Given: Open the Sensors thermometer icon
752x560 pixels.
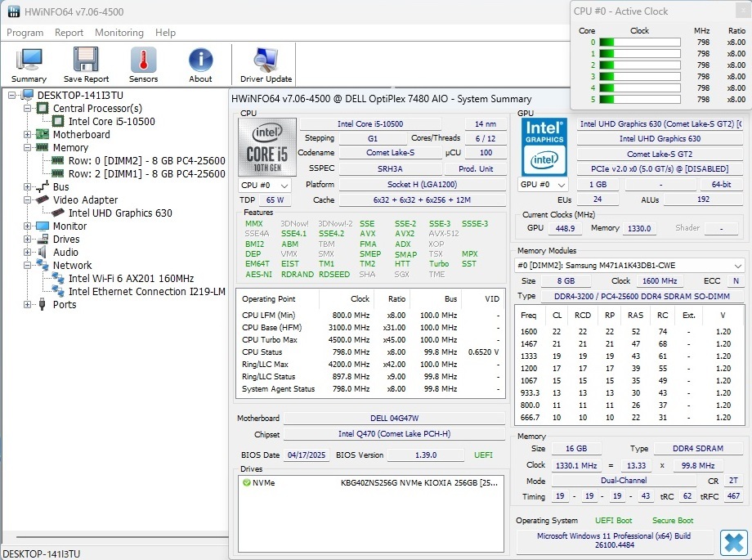Looking at the screenshot, I should point(143,65).
